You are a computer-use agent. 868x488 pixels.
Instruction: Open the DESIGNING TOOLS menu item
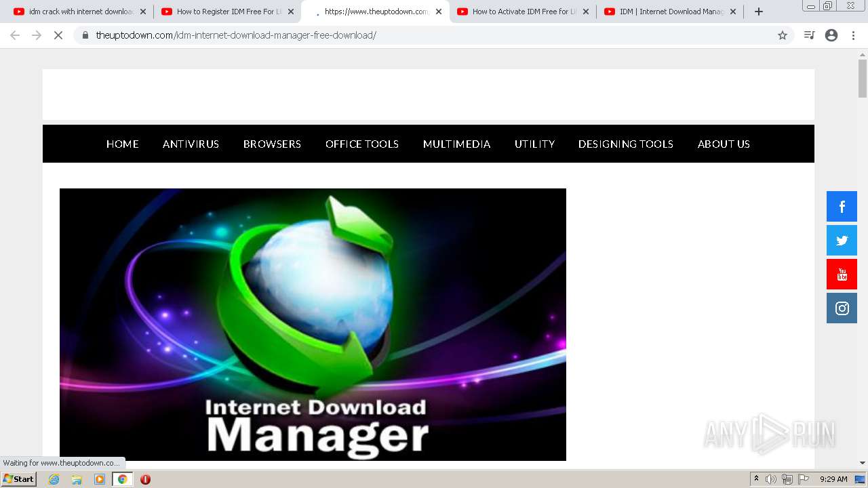[625, 144]
